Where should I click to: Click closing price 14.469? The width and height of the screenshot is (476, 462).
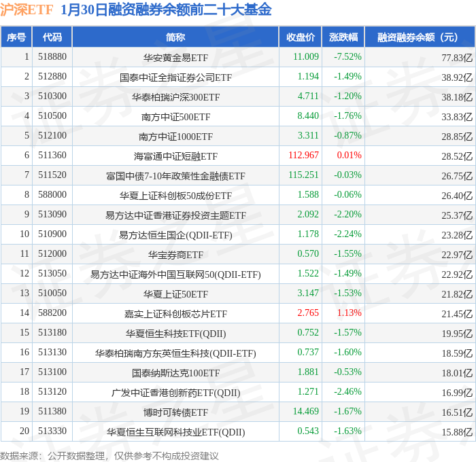[306, 411]
